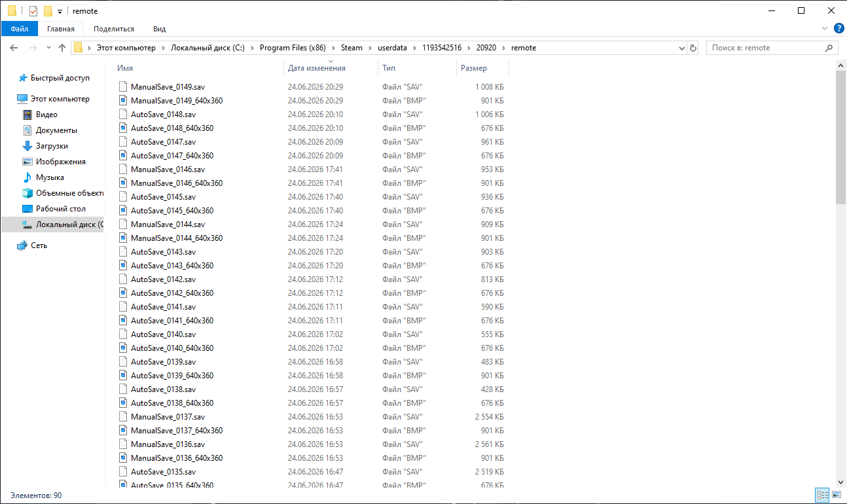
Task: Open the Файл menu tab
Action: (20, 29)
